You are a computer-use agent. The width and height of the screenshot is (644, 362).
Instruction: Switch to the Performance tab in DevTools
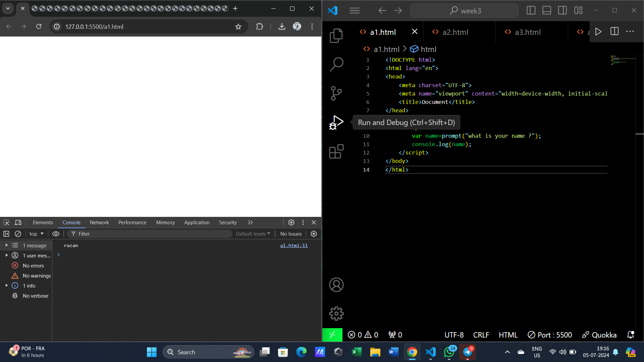click(132, 223)
